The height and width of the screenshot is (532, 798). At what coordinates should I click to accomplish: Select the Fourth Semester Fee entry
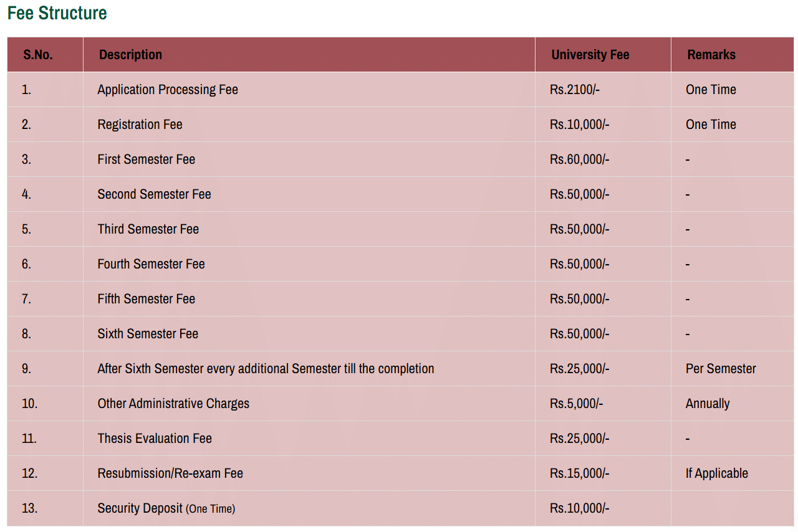pyautogui.click(x=151, y=264)
